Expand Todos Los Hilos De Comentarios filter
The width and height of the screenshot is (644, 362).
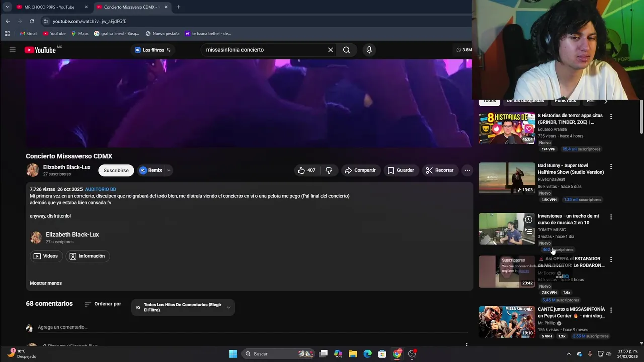(183, 307)
